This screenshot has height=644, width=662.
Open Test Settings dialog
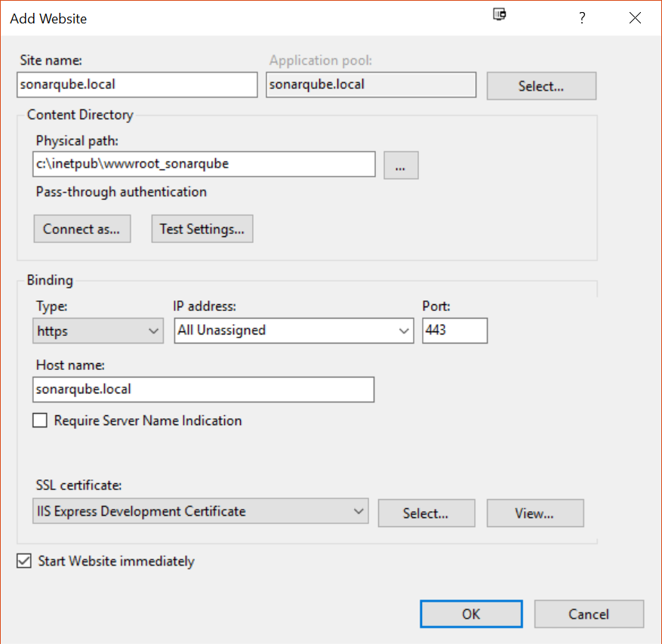(202, 229)
